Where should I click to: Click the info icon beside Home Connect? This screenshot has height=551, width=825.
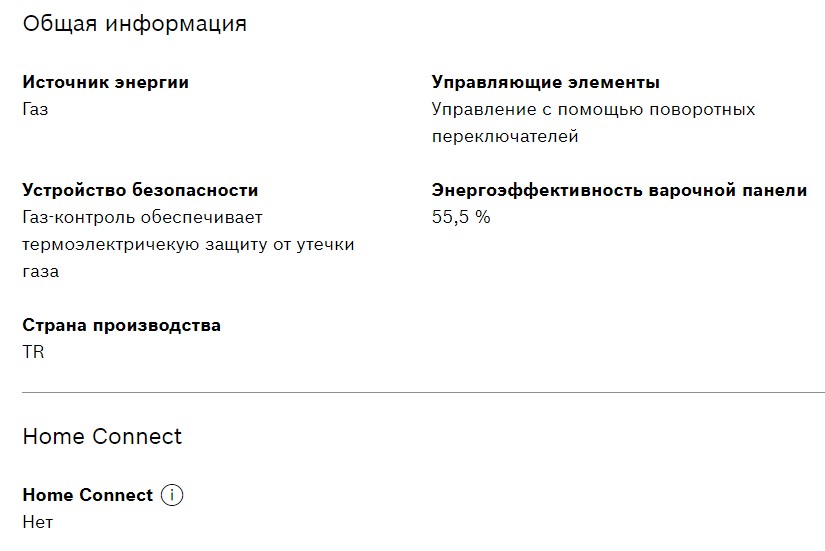[172, 495]
